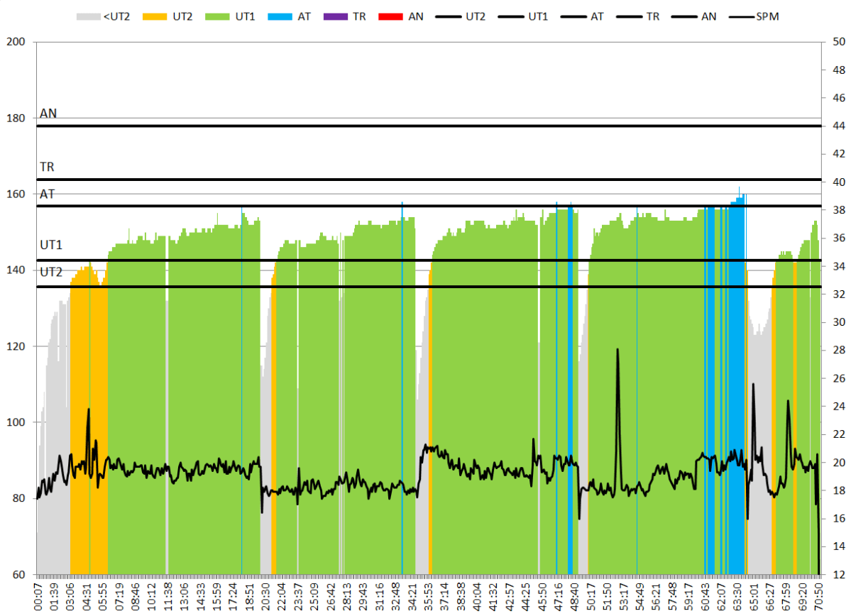
Task: Click the TR threshold label inside the chart
Action: pos(47,167)
